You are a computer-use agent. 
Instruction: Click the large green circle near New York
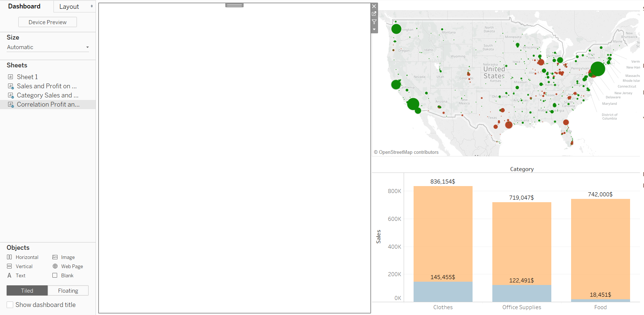(597, 69)
